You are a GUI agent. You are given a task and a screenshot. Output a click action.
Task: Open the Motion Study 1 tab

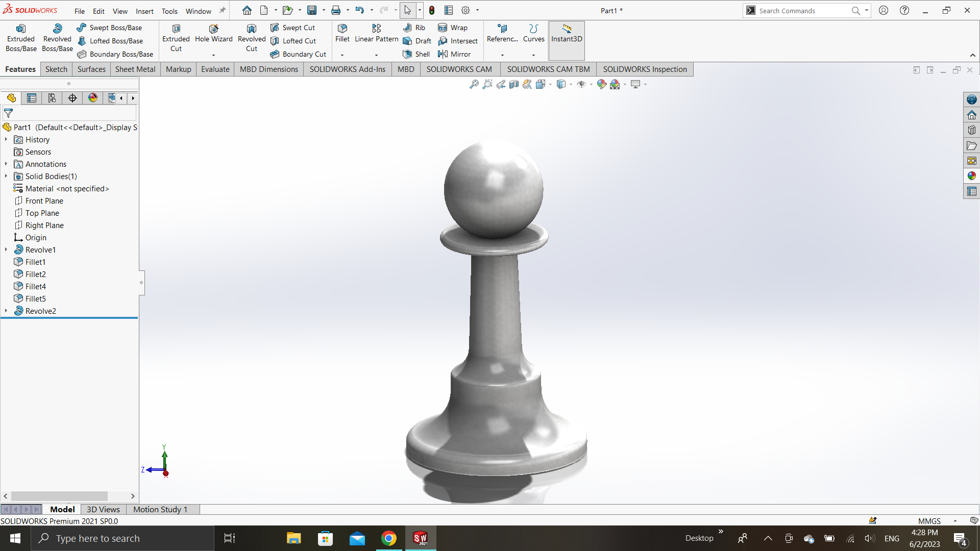coord(160,509)
